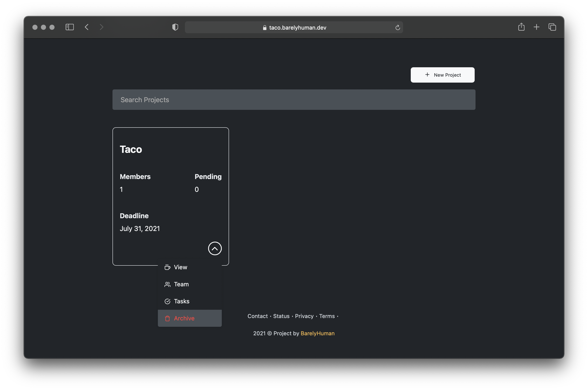Click the team members icon beside Team
Image resolution: width=588 pixels, height=390 pixels.
pyautogui.click(x=167, y=284)
